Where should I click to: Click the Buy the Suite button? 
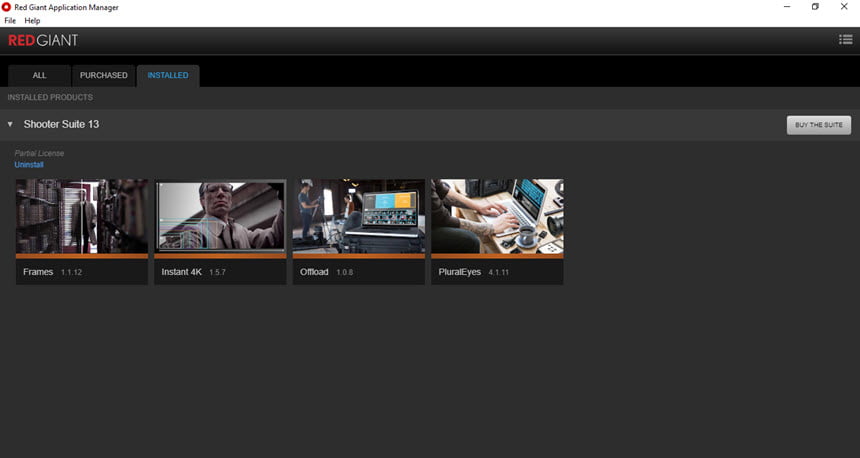pos(819,125)
